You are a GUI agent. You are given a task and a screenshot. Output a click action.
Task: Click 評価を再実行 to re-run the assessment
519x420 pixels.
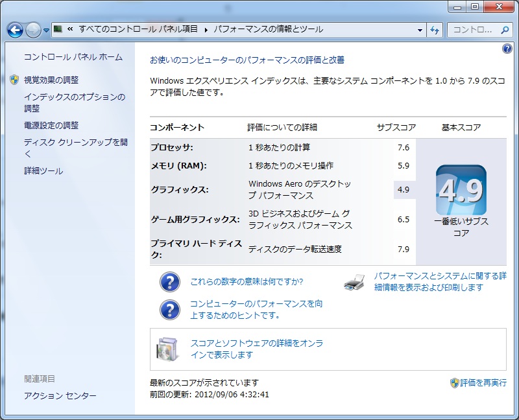[x=483, y=383]
